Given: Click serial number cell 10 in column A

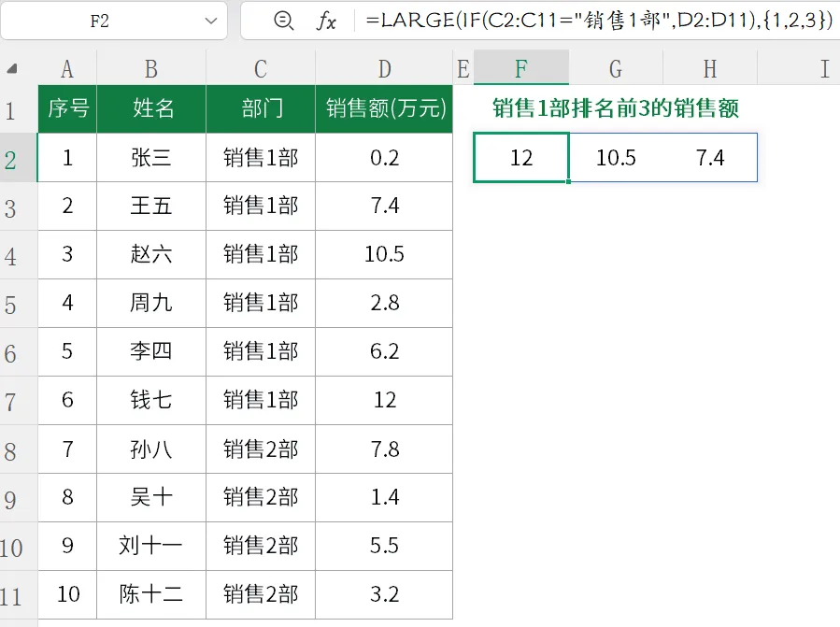Looking at the screenshot, I should click(x=67, y=594).
